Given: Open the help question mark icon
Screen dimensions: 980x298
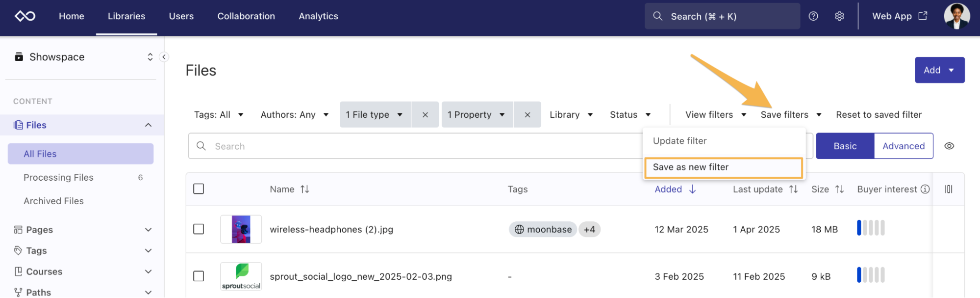Looking at the screenshot, I should (x=813, y=16).
